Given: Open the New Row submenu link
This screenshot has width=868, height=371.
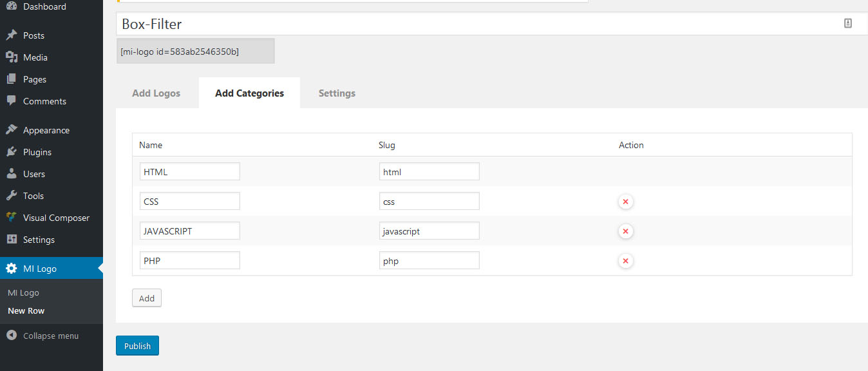Looking at the screenshot, I should pyautogui.click(x=26, y=310).
